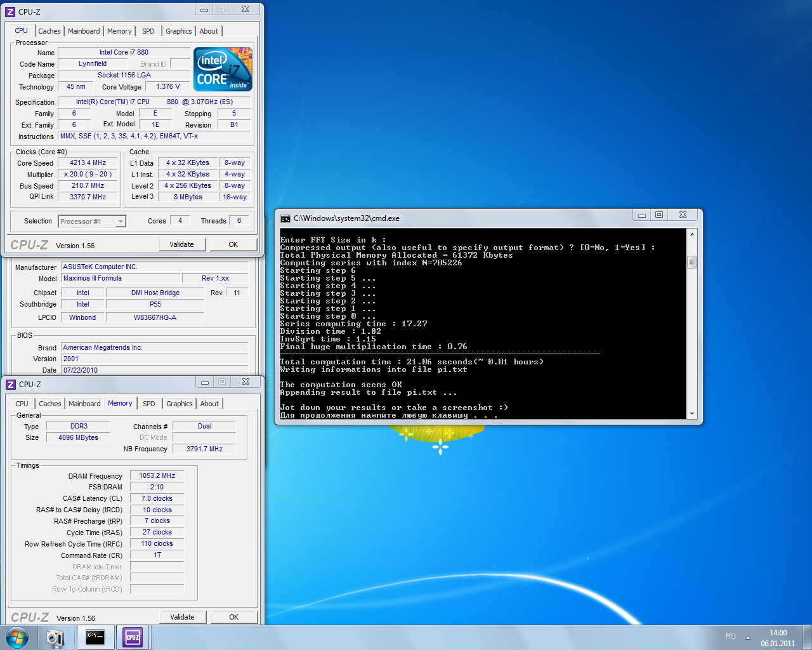This screenshot has width=812, height=650.
Task: Click the cmd.exe window title icon
Action: click(x=285, y=218)
